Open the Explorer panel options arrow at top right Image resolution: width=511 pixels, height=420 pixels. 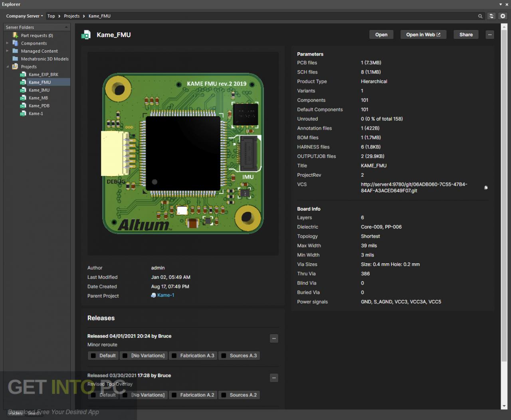click(x=501, y=4)
